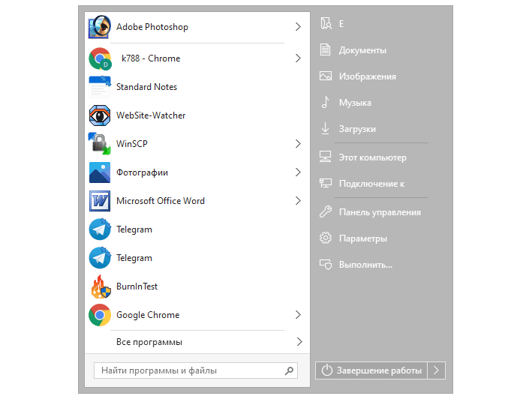Click the search magnifier icon
This screenshot has width=532, height=399.
pyautogui.click(x=289, y=370)
